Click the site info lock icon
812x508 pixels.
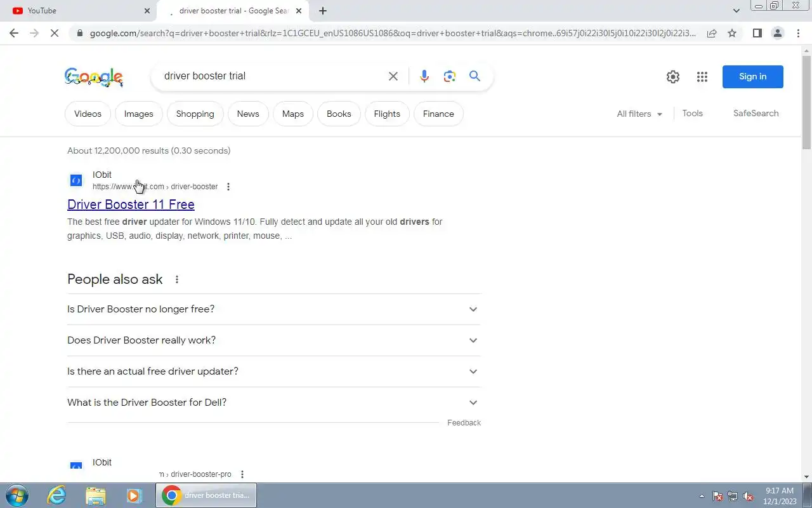pos(79,33)
